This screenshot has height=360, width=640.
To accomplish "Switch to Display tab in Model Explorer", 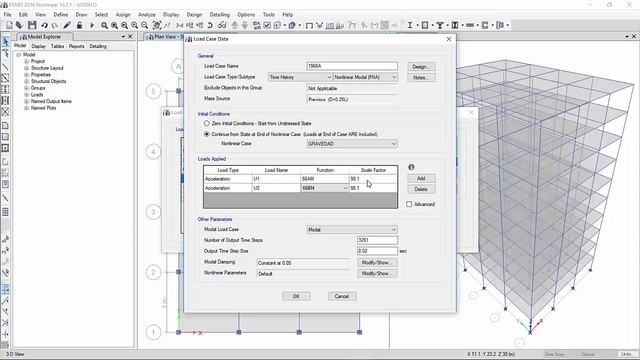I will click(38, 46).
